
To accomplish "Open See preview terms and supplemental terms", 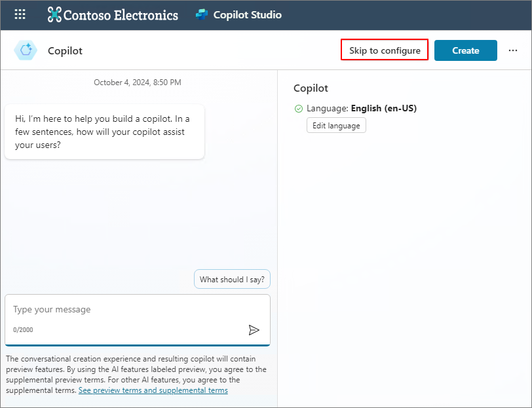I will click(x=153, y=390).
